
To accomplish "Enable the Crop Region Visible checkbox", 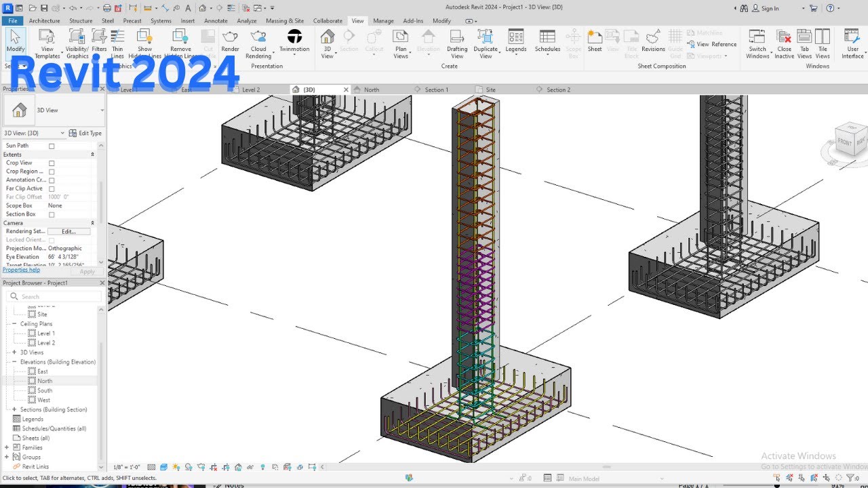I will 52,171.
